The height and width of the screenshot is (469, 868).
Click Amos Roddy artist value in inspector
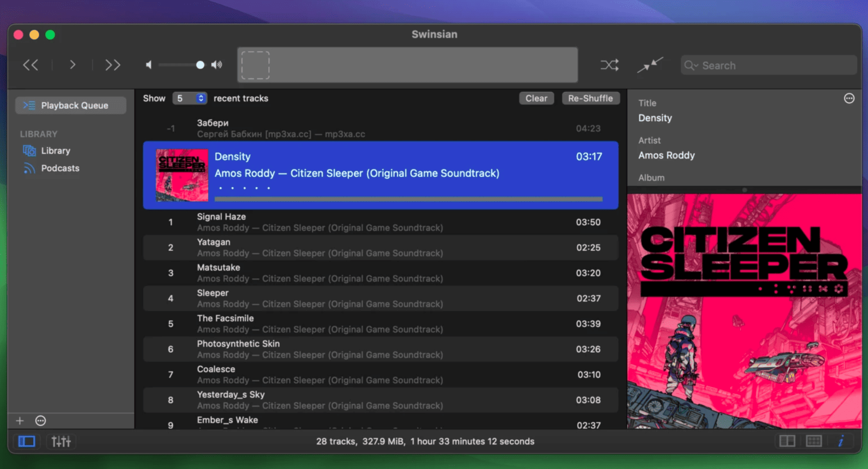(x=666, y=155)
